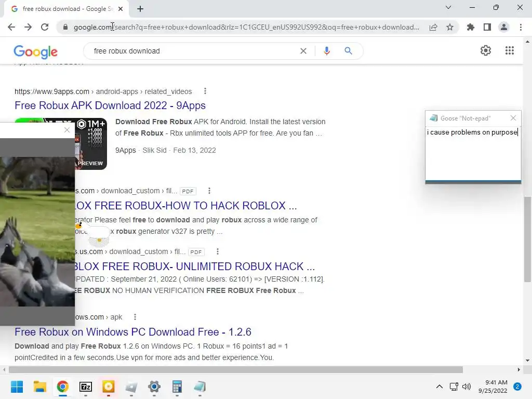The height and width of the screenshot is (399, 532).
Task: Click the vertical page scrollbar thumb
Action: tap(527, 239)
